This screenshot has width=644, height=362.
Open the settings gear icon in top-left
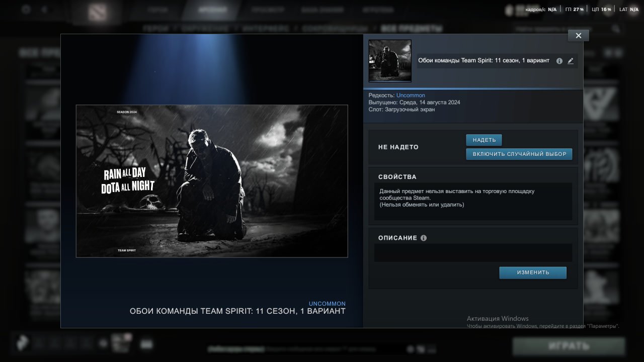point(26,9)
